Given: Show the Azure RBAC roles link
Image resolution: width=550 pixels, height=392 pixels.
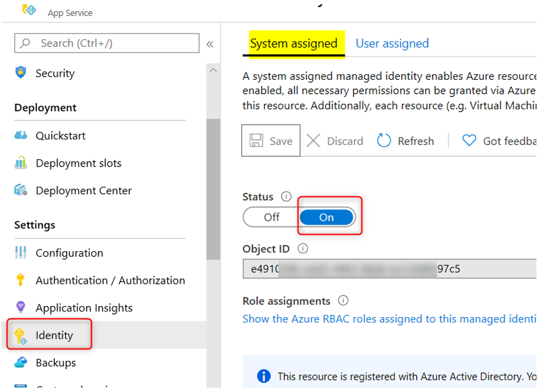Looking at the screenshot, I should (x=390, y=319).
